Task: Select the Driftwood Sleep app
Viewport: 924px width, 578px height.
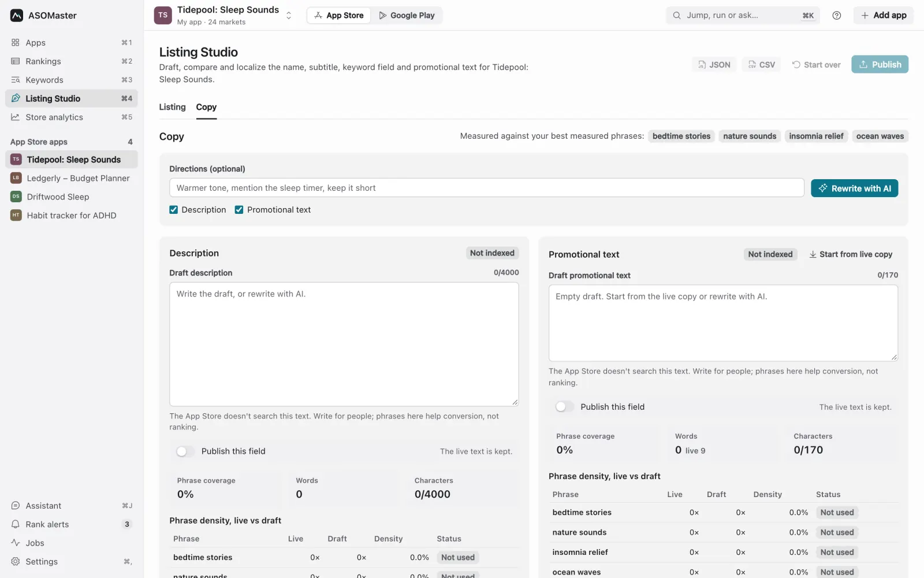Action: click(72, 197)
